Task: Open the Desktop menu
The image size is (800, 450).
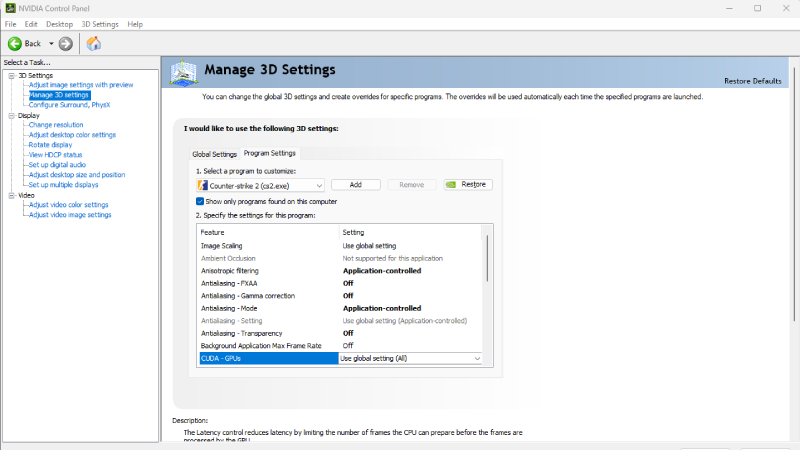Action: pyautogui.click(x=59, y=24)
